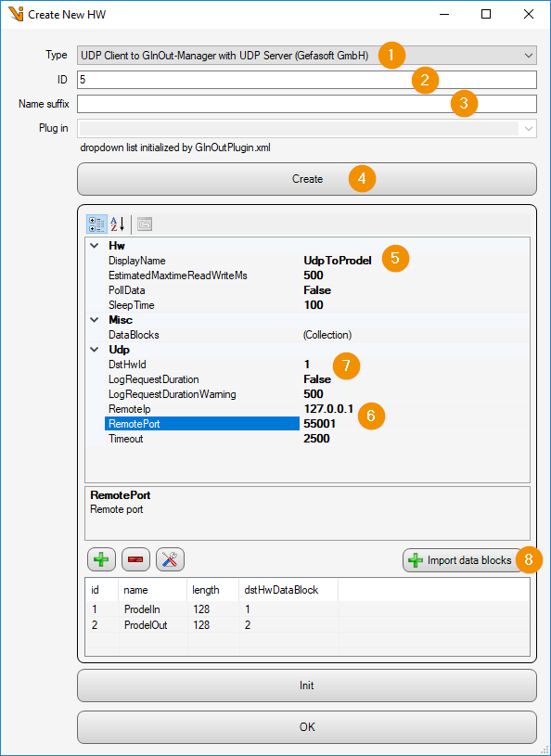Click the OK button

pyautogui.click(x=307, y=727)
